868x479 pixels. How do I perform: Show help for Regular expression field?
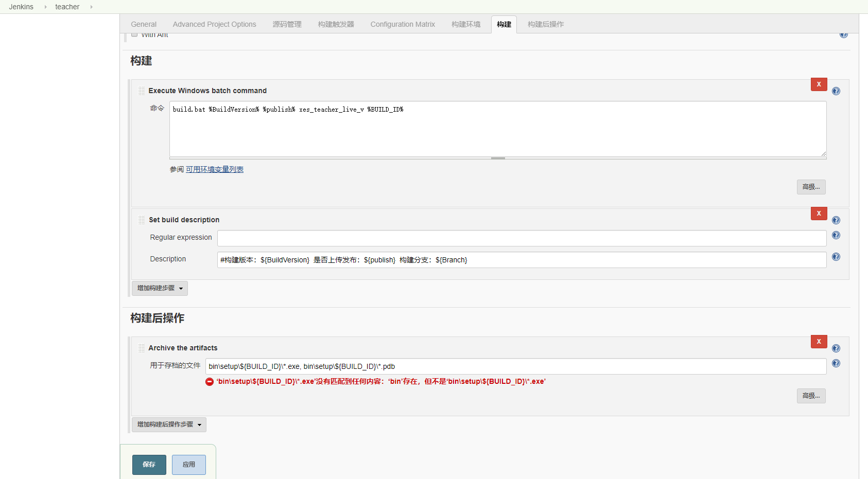pyautogui.click(x=836, y=235)
